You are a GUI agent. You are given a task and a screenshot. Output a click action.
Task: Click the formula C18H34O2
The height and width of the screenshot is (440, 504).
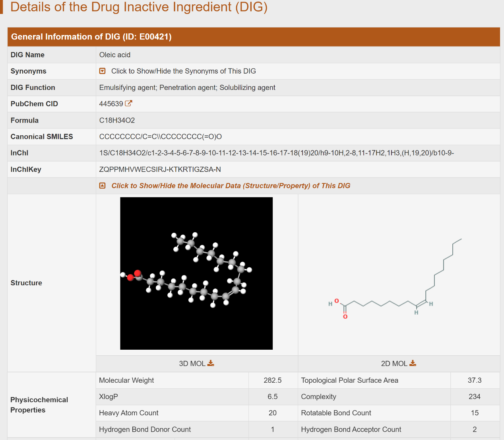(x=117, y=121)
